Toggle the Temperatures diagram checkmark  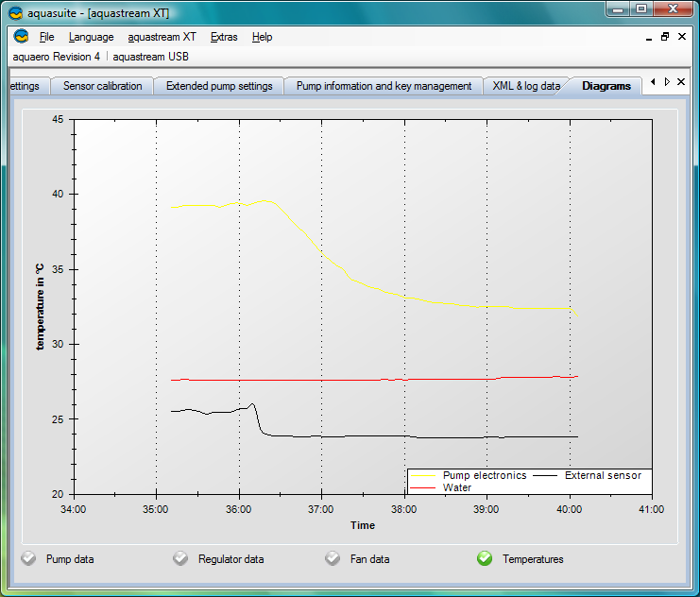(485, 558)
